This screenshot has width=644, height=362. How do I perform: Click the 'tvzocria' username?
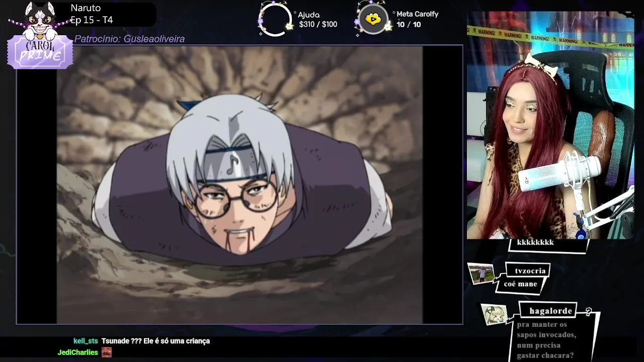[530, 271]
